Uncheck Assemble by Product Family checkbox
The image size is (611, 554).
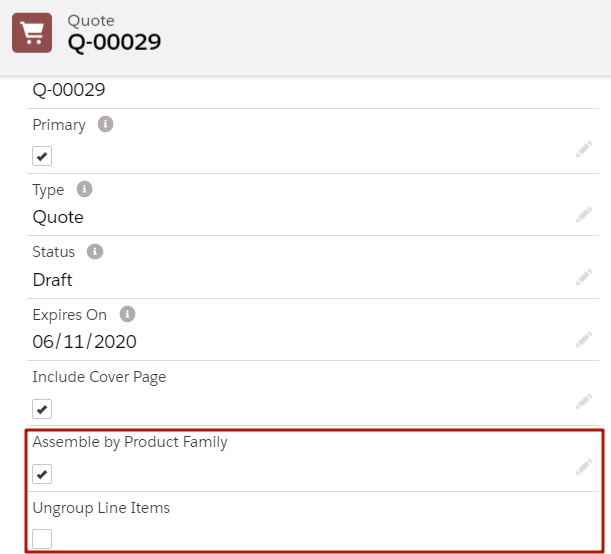pos(42,474)
